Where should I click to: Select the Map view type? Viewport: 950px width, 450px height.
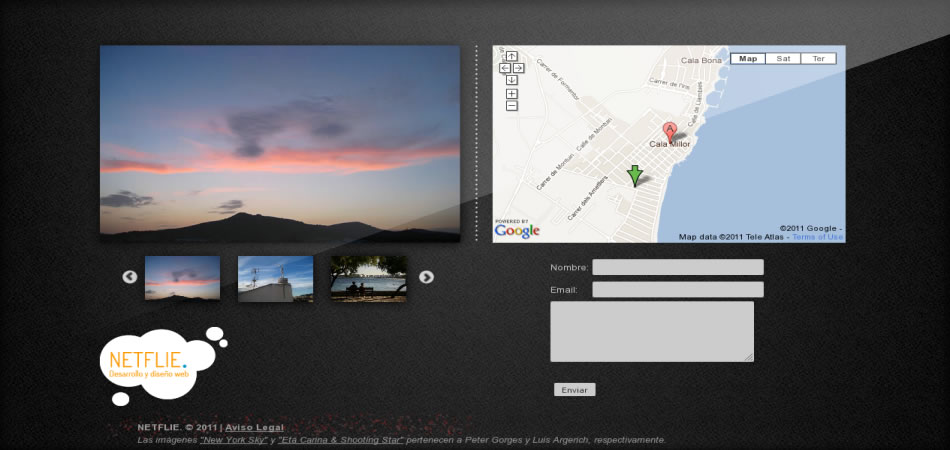pyautogui.click(x=748, y=59)
